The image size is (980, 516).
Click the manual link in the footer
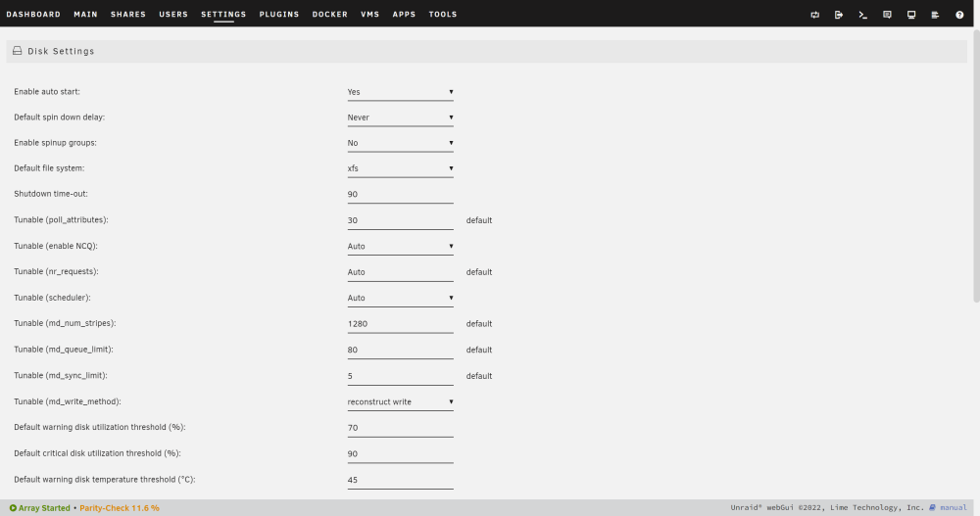click(954, 507)
